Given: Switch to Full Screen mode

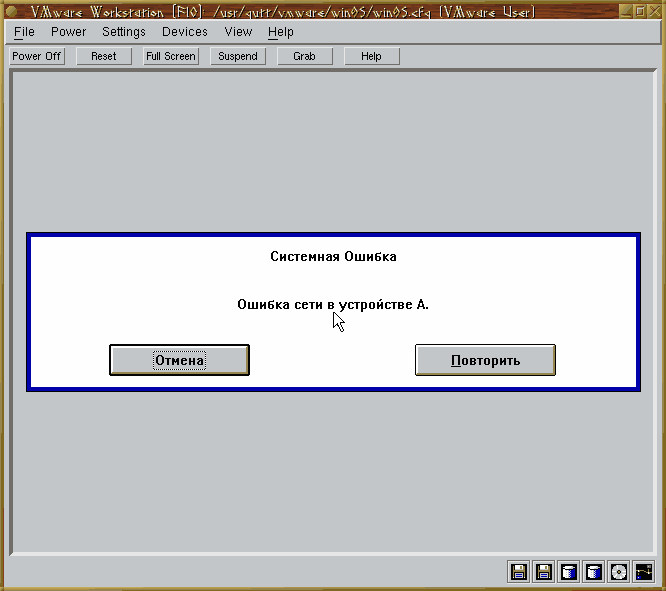Looking at the screenshot, I should click(x=171, y=56).
